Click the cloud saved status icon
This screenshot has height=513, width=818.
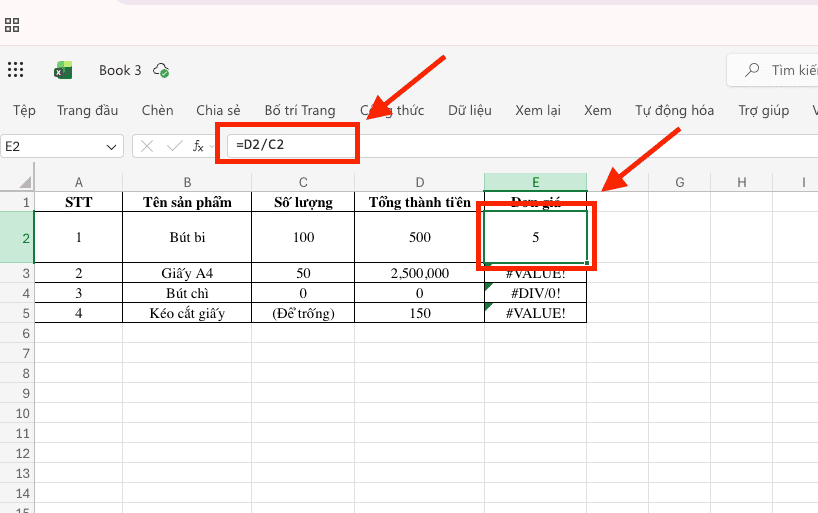point(161,70)
